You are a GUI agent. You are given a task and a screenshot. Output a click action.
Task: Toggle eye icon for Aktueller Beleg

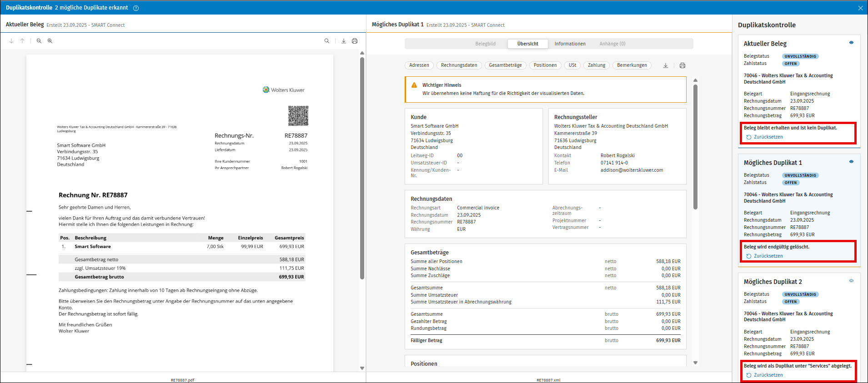click(851, 43)
